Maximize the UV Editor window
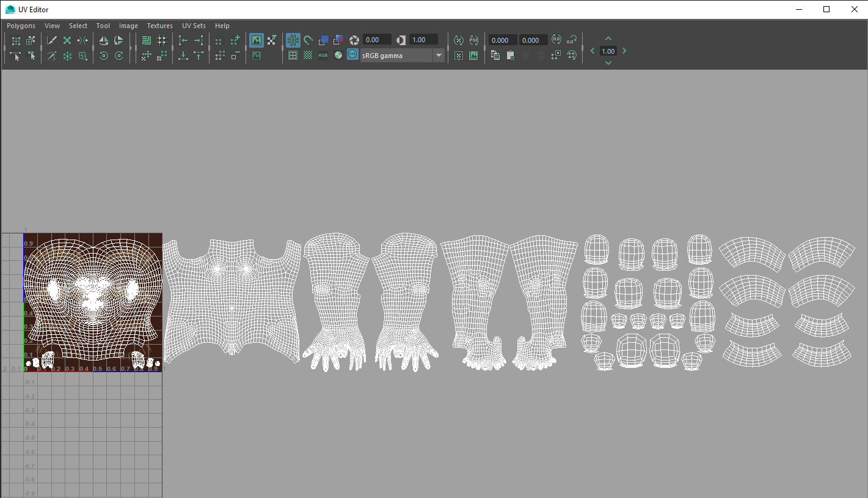 [826, 9]
